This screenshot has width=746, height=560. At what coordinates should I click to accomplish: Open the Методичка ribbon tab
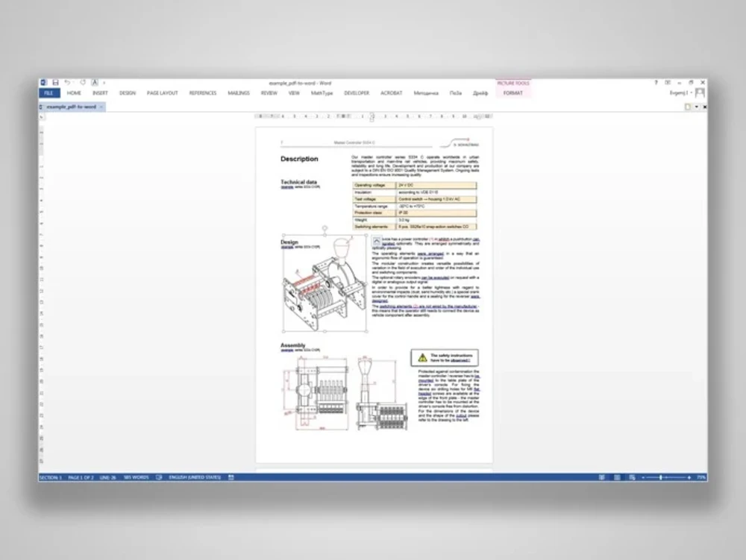pyautogui.click(x=426, y=93)
